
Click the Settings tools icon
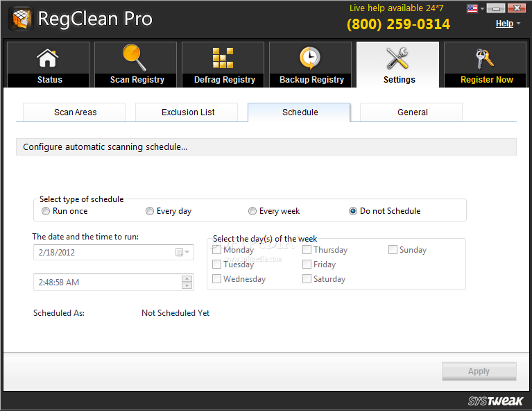click(x=397, y=58)
